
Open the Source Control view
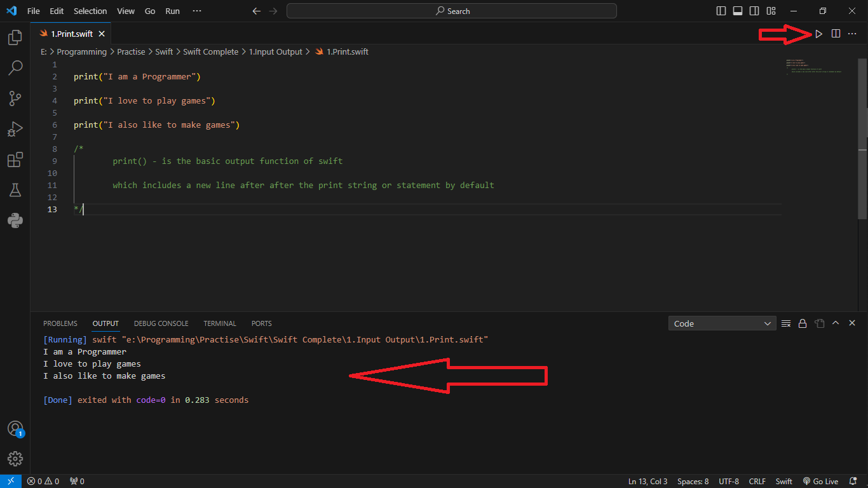[15, 98]
